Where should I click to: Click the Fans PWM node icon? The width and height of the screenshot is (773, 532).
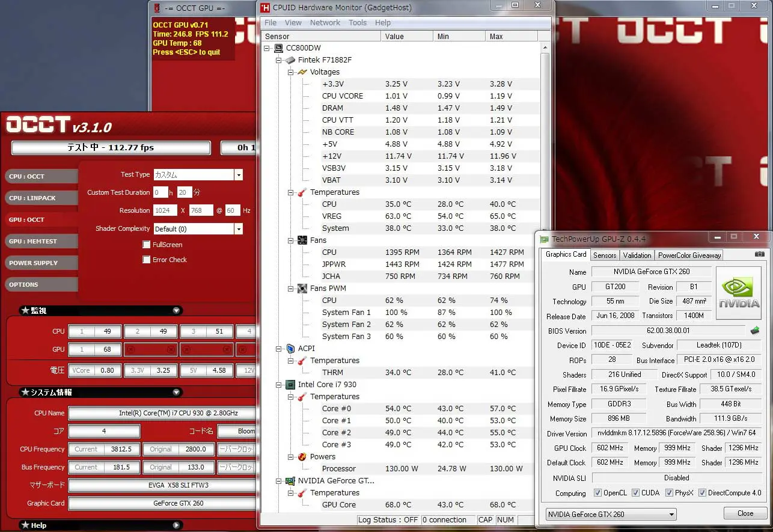(x=302, y=289)
